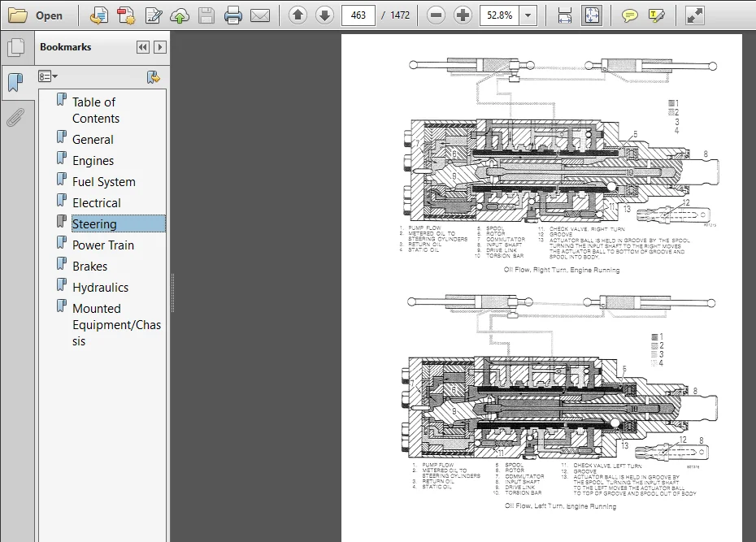This screenshot has width=756, height=542.
Task: Collapse the Bookmarks panel double-arrow button
Action: point(143,47)
